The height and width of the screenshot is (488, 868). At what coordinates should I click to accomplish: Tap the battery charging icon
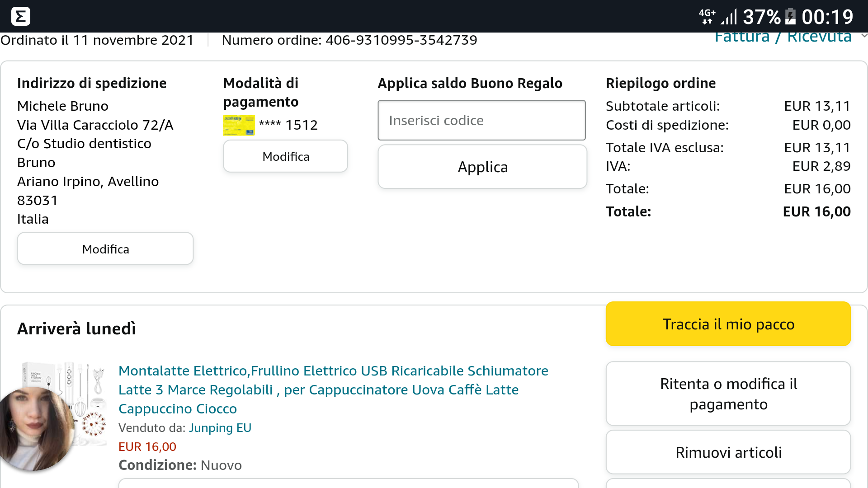[x=790, y=17]
